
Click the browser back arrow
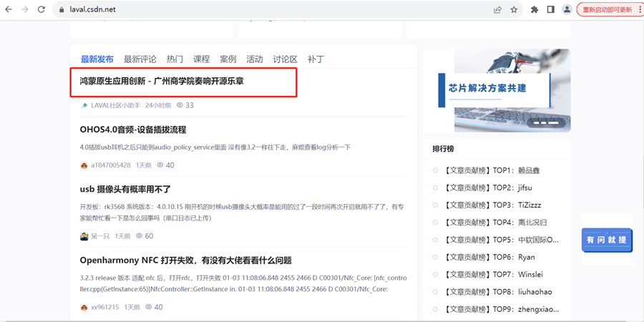pos(9,10)
